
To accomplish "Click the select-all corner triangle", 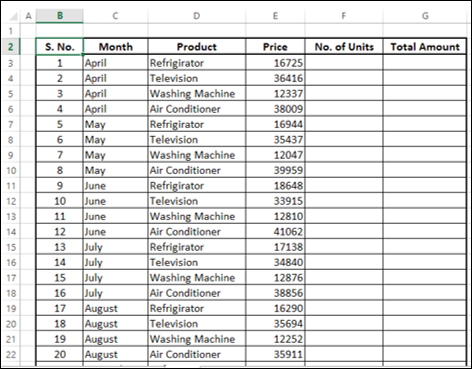I will 13,16.
